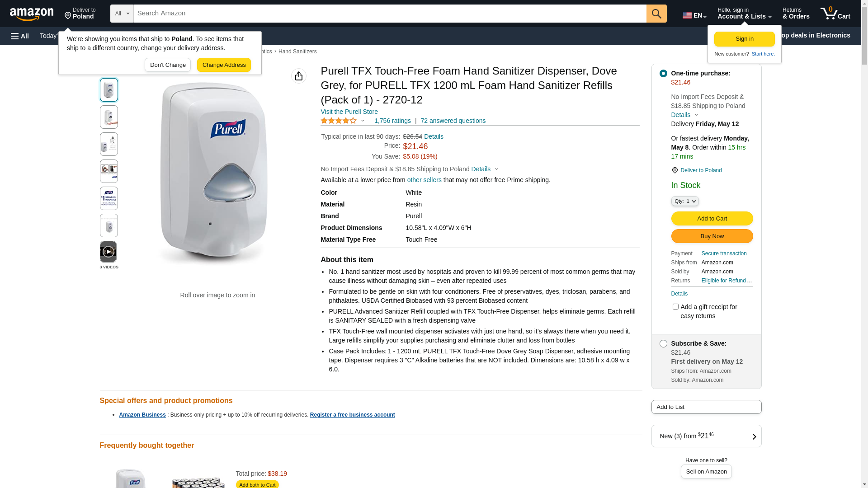Click the Deliver to Poland location icon
Viewport: 868px width, 488px height.
675,170
